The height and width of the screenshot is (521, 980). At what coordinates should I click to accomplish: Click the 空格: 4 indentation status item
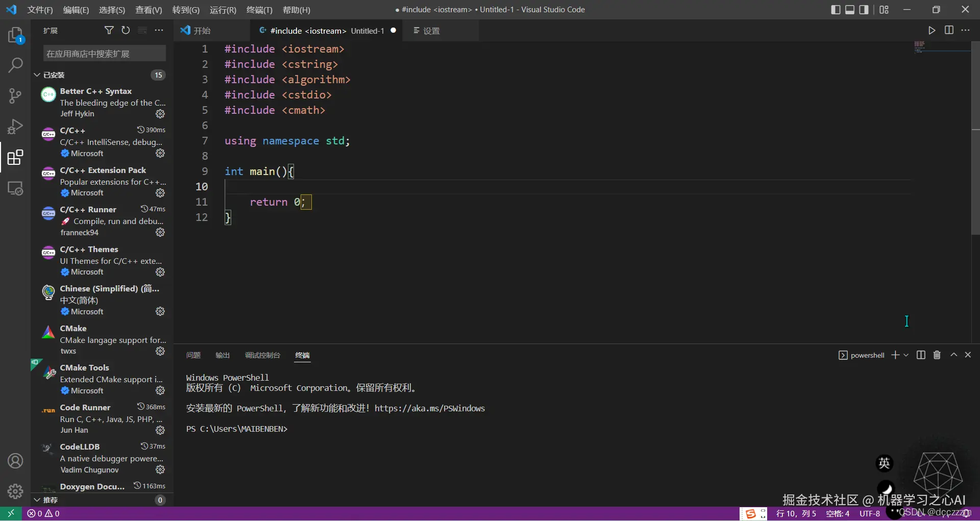[838, 514]
